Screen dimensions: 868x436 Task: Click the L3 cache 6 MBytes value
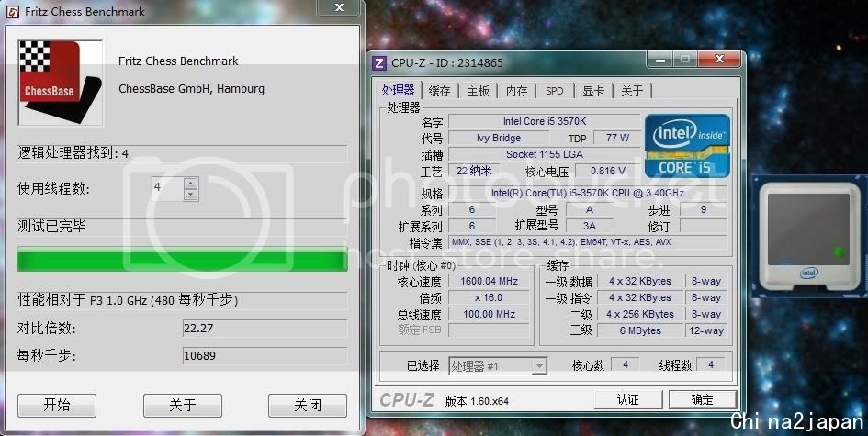click(x=640, y=330)
